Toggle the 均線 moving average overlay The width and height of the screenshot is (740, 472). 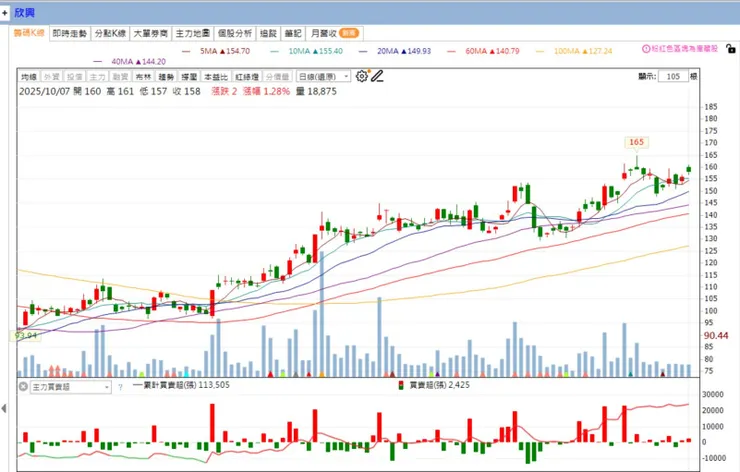coord(29,76)
